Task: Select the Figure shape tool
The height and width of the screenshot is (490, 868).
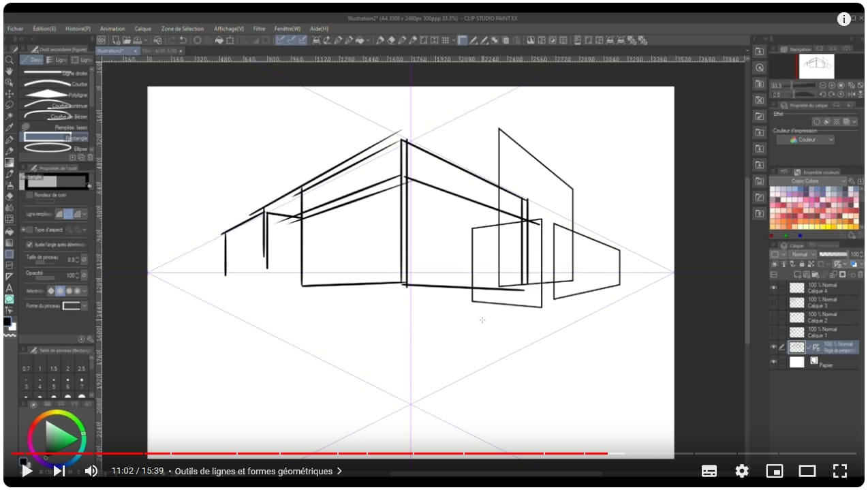Action: pyautogui.click(x=9, y=254)
